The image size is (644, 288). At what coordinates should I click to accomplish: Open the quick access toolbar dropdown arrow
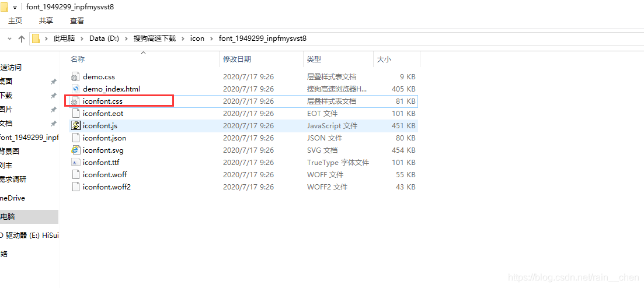[x=15, y=8]
